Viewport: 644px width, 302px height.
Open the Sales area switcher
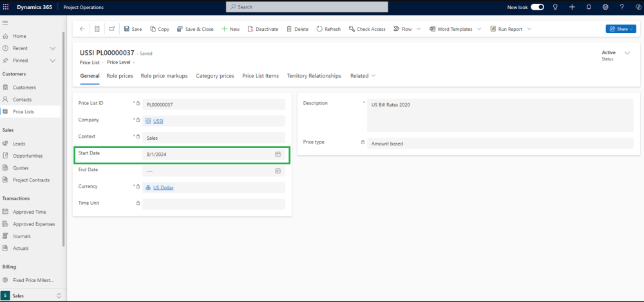pyautogui.click(x=32, y=296)
